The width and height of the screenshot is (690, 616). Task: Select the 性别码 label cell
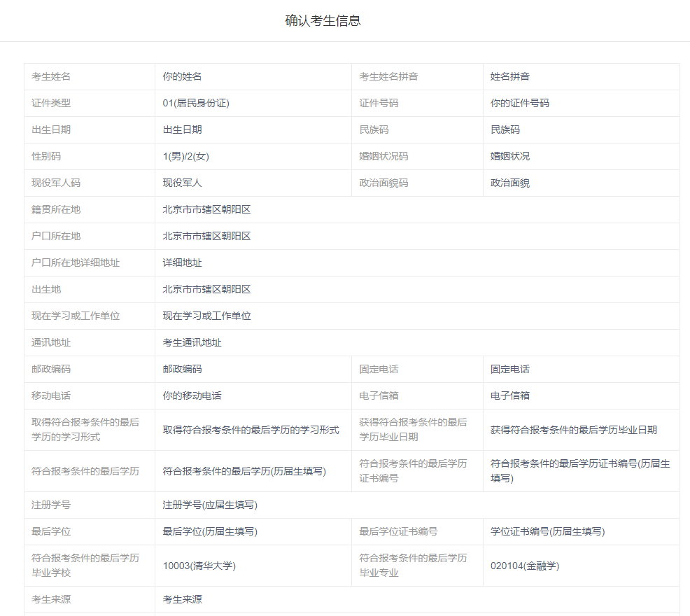90,156
